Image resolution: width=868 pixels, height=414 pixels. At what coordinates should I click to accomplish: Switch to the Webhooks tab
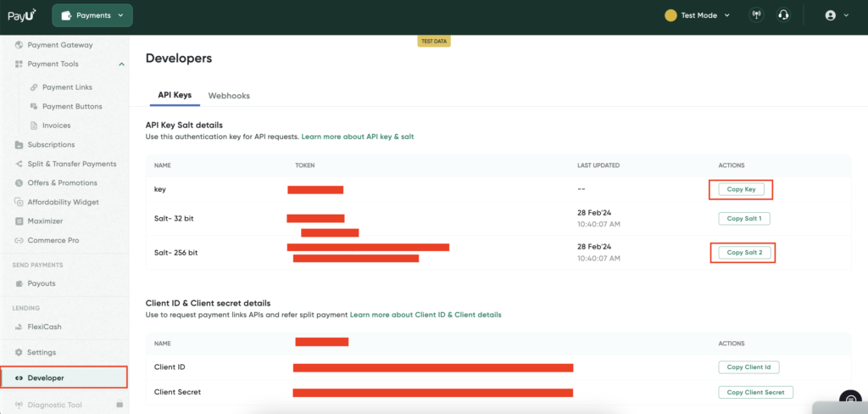click(x=229, y=96)
